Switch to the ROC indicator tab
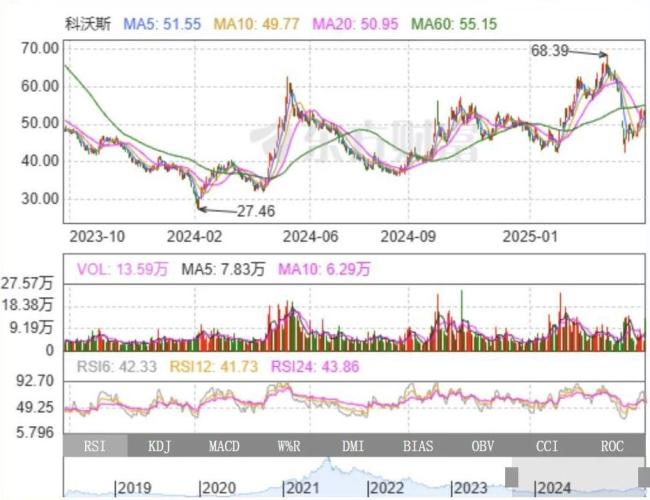 tap(610, 445)
